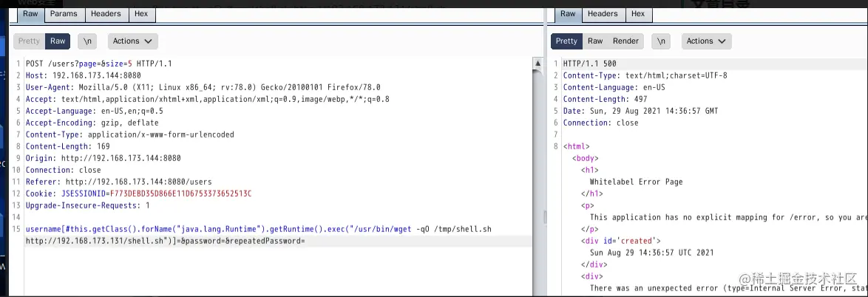Click Sun Aug 29 14:36:57 UTC timestamp
The height and width of the screenshot is (297, 868).
(651, 253)
